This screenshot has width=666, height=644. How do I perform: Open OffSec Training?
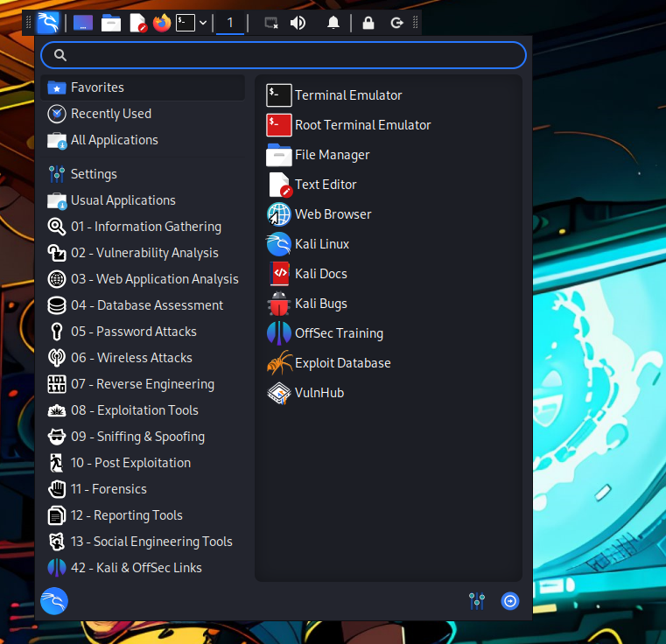tap(389, 333)
